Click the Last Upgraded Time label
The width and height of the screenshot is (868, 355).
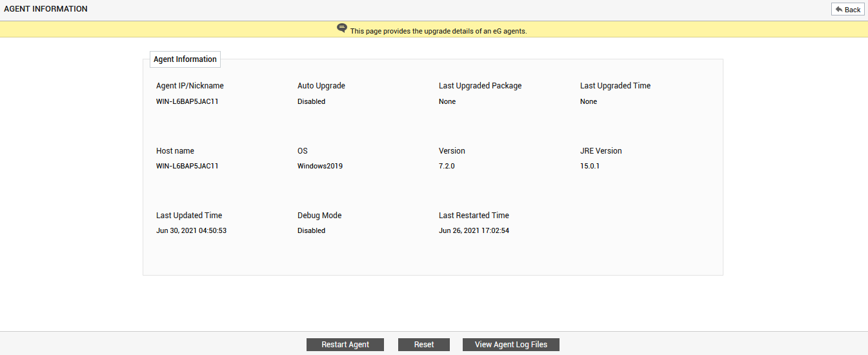pos(615,86)
